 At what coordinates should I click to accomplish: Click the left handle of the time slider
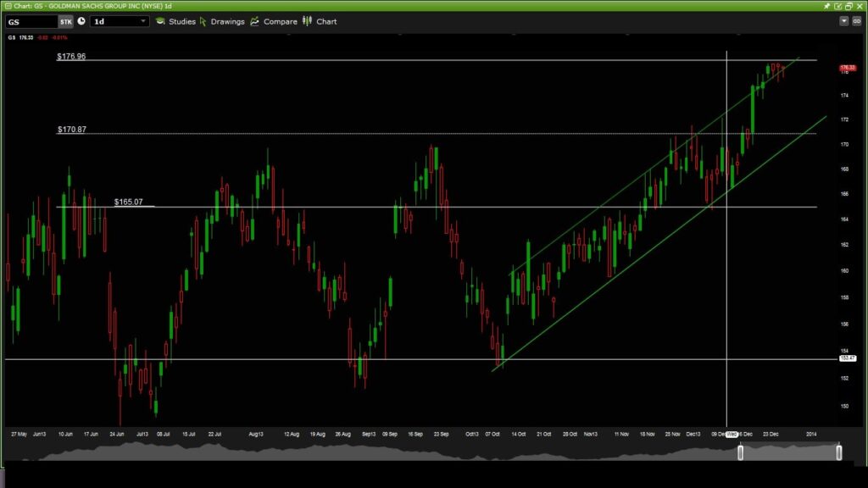click(x=742, y=452)
